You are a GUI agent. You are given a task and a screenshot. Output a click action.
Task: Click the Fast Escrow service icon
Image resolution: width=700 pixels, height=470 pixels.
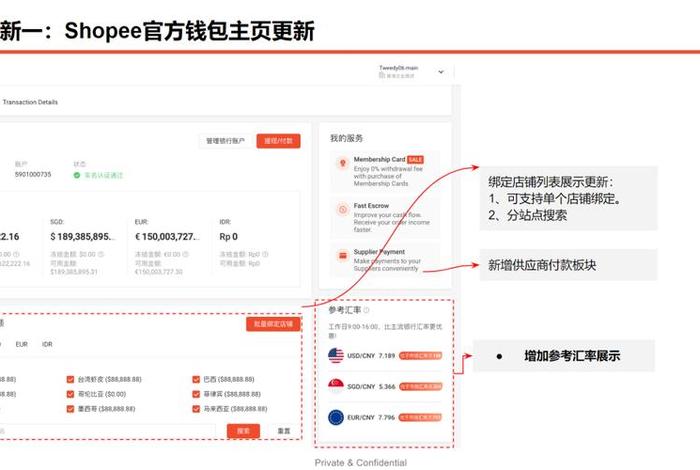click(x=342, y=209)
